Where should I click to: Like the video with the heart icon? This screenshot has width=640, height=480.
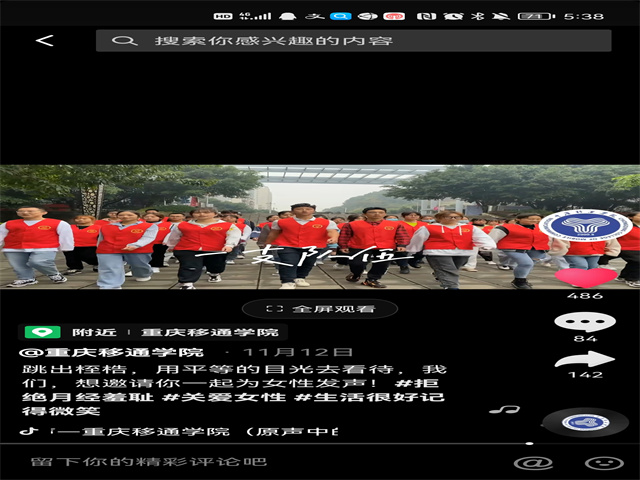(x=585, y=277)
